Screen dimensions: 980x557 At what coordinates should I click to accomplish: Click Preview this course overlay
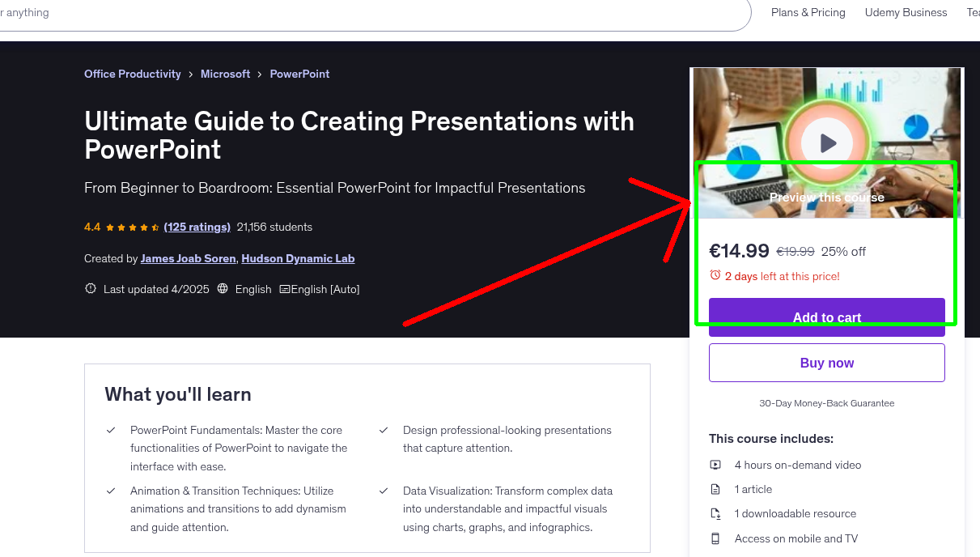(826, 197)
